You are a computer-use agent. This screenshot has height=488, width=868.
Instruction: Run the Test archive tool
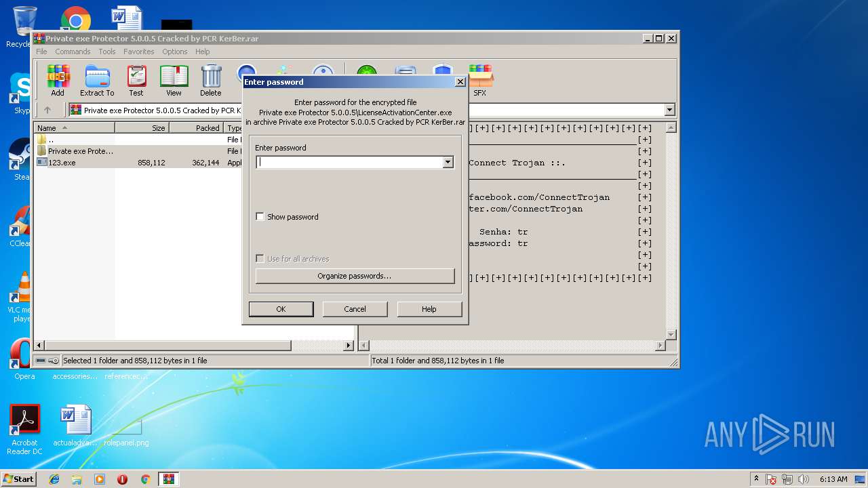(136, 81)
